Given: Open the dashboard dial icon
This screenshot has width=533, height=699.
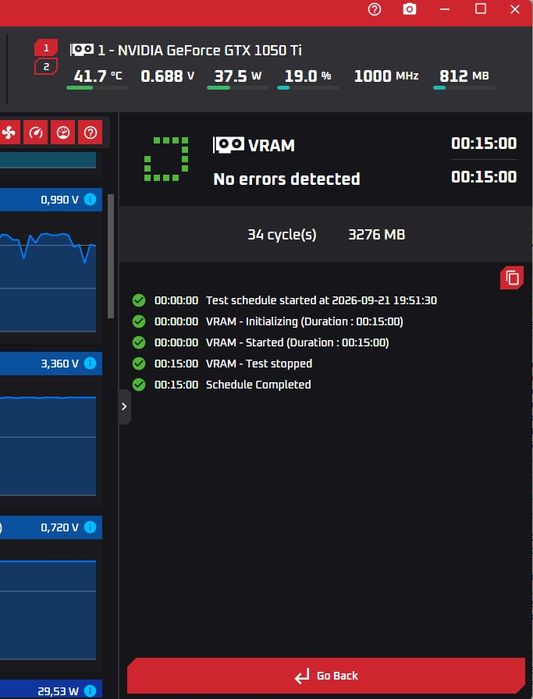Looking at the screenshot, I should pyautogui.click(x=63, y=132).
